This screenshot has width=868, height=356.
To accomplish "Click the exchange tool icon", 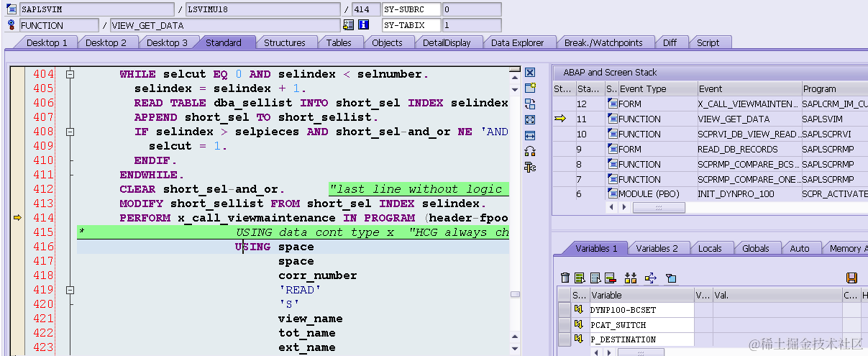I will (x=530, y=104).
